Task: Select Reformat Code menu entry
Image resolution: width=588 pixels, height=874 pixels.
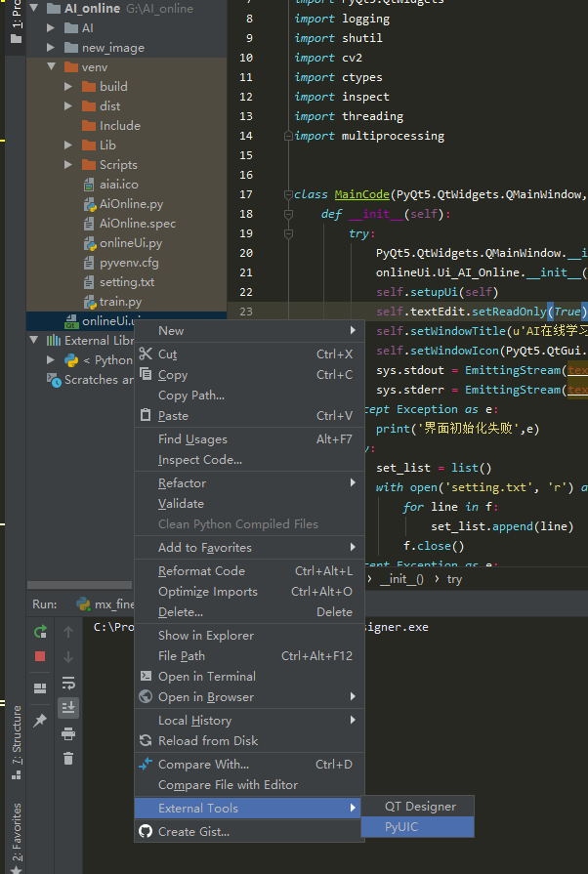Action: point(249,571)
